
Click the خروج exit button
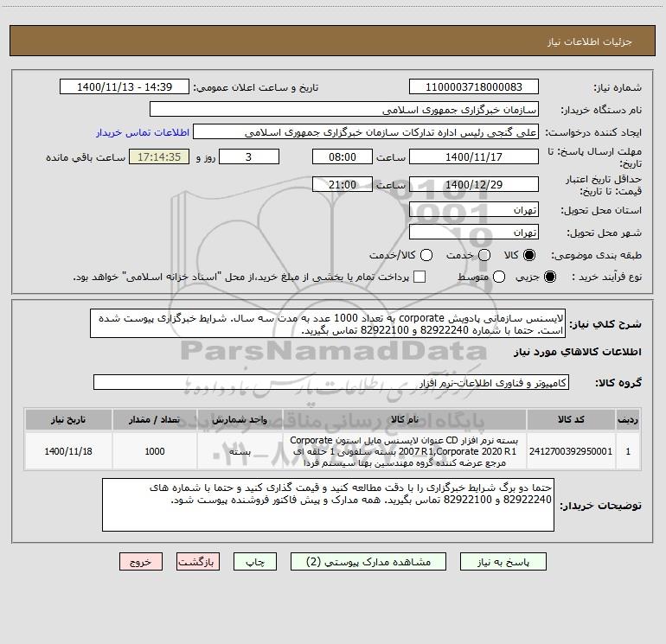141,562
